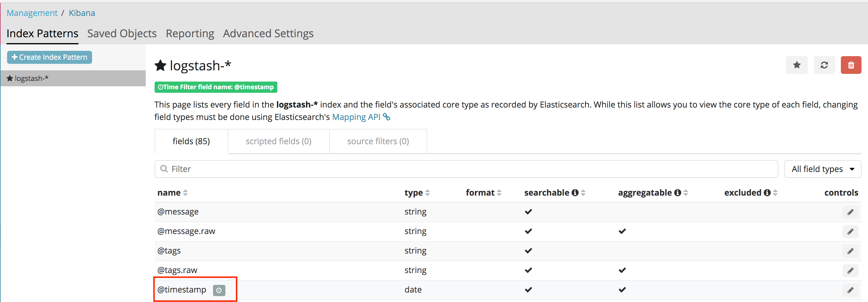This screenshot has width=868, height=302.
Task: Open the All field types dropdown
Action: 822,169
